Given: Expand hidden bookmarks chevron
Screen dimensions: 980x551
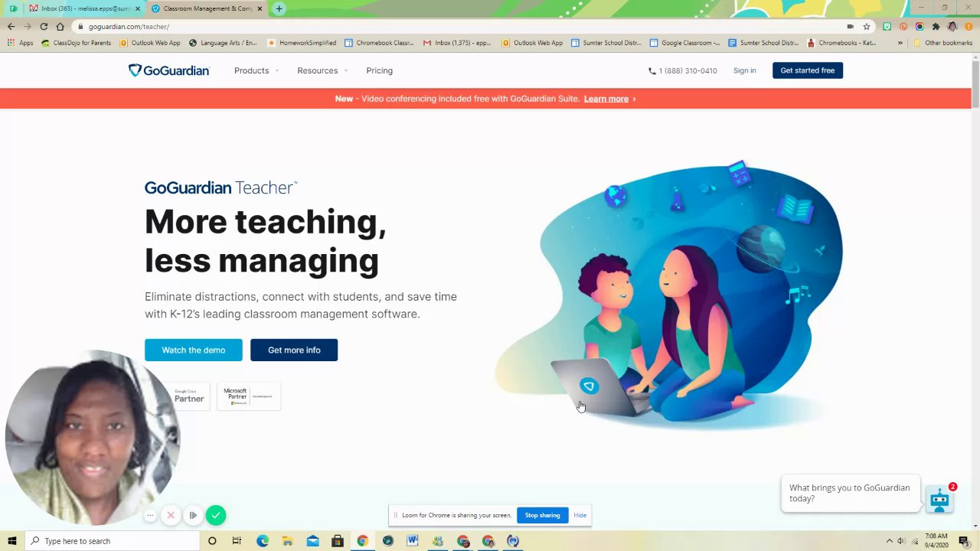Looking at the screenshot, I should click(x=900, y=43).
